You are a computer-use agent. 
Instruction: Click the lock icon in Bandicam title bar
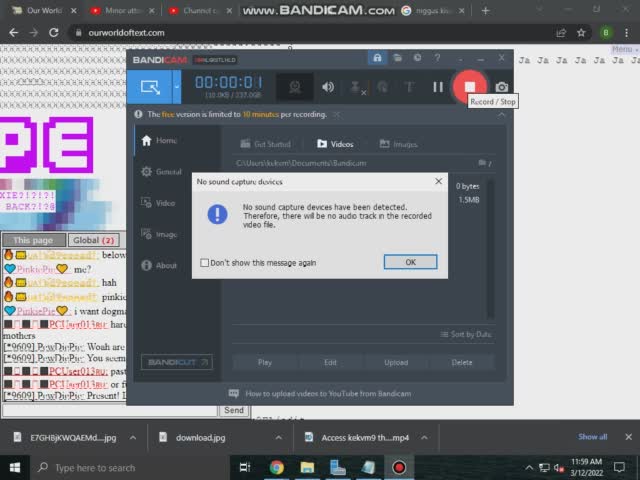click(x=377, y=58)
